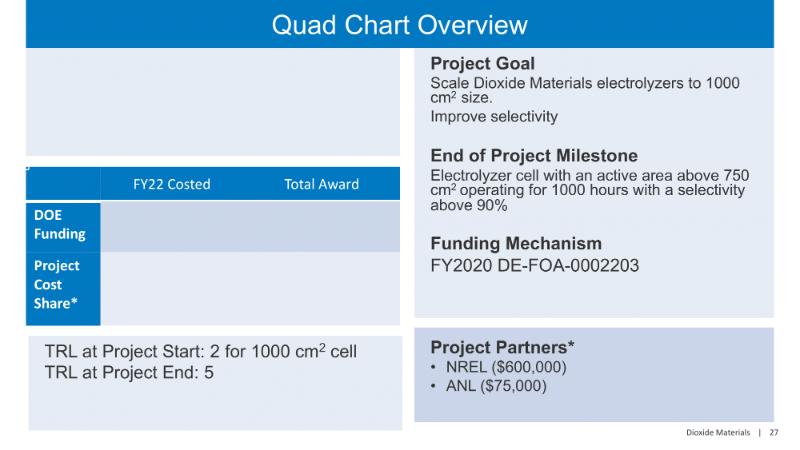The height and width of the screenshot is (450, 800).
Task: Click the TRL at Project End line
Action: [129, 373]
